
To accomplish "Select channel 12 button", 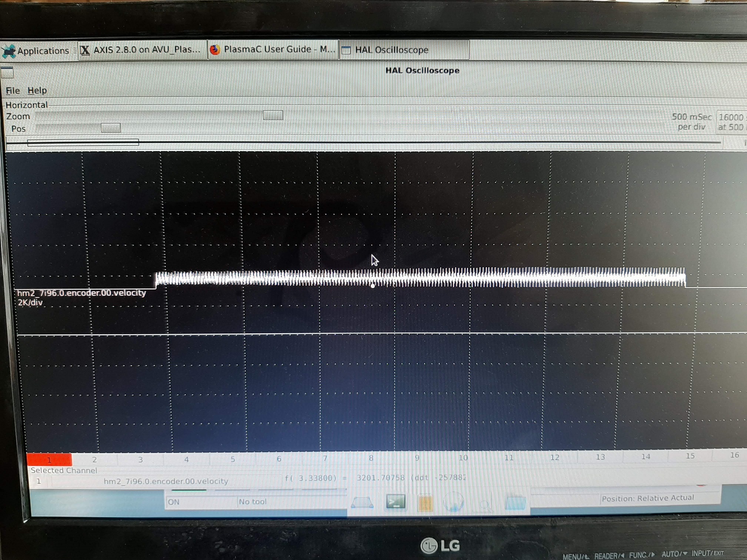I will tap(555, 457).
